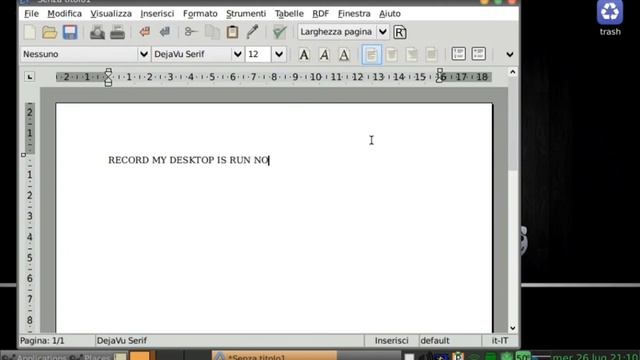
Task: Toggle Inserisci mode in the status bar
Action: (x=391, y=340)
